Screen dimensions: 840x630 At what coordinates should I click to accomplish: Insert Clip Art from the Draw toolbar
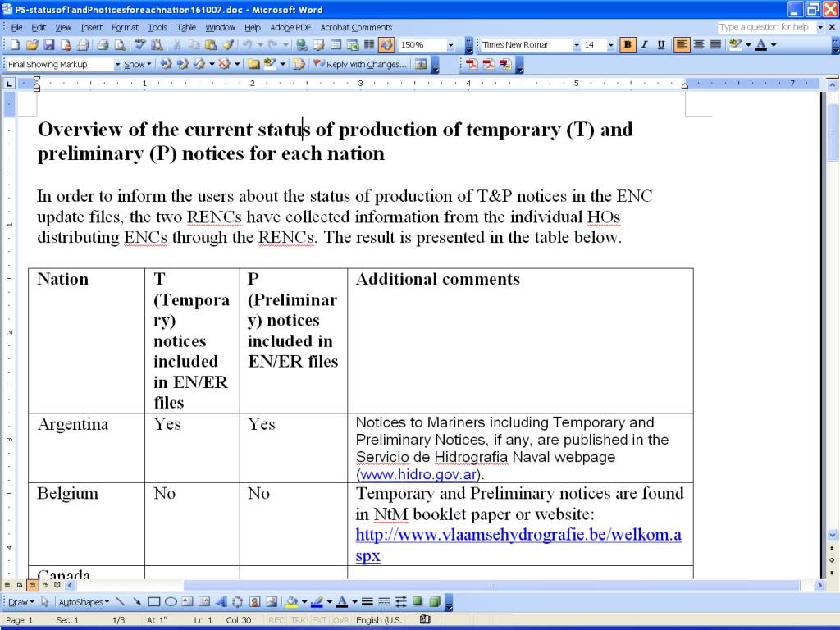point(254,602)
